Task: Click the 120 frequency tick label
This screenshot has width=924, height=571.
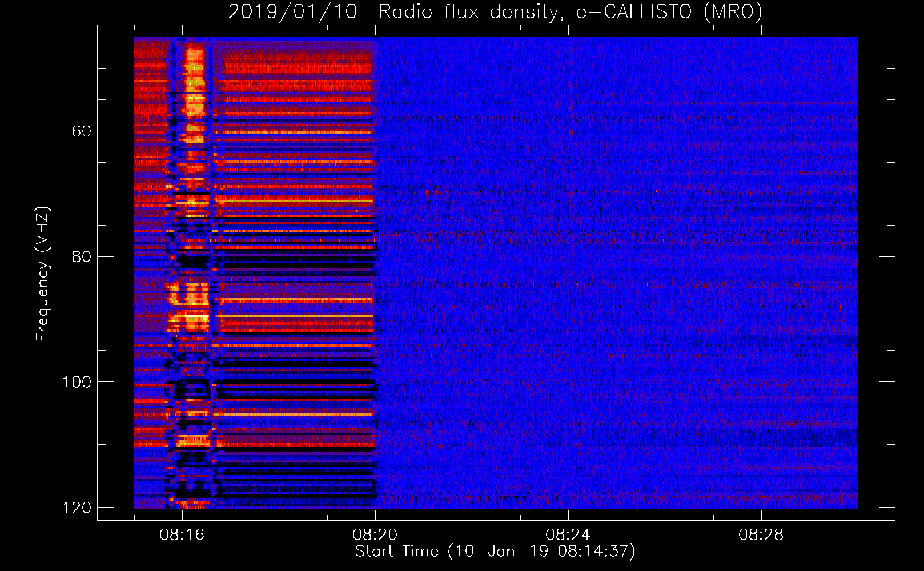Action: pyautogui.click(x=77, y=508)
